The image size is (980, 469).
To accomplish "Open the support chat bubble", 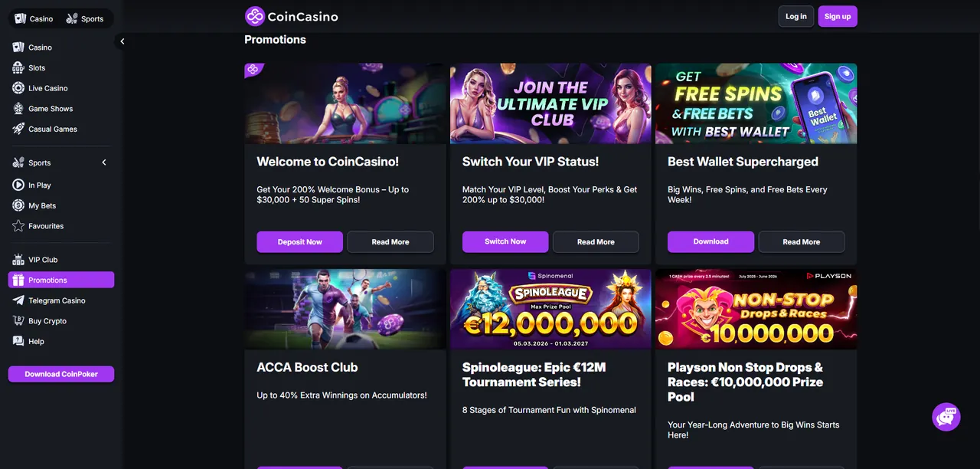I will [946, 417].
